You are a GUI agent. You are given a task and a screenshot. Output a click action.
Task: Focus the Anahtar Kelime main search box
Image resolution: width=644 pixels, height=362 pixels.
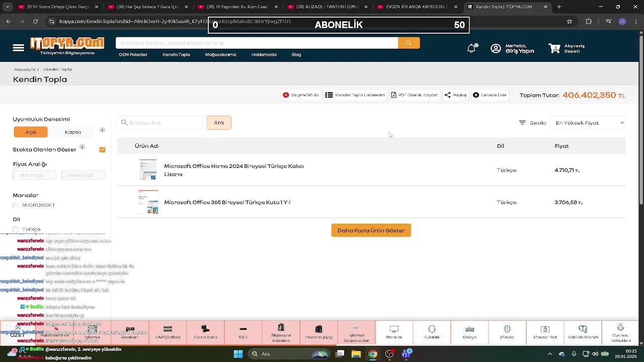(x=257, y=43)
